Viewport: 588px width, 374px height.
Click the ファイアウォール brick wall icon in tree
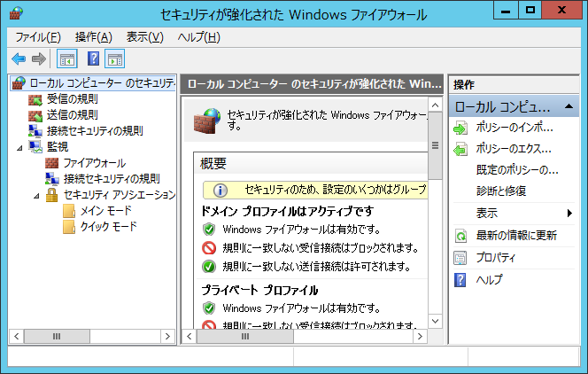click(51, 163)
